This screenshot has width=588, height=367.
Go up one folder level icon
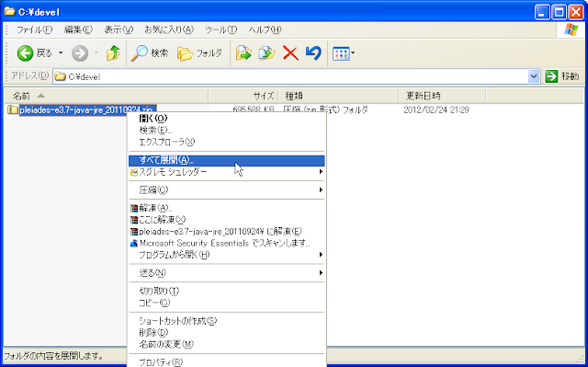113,53
